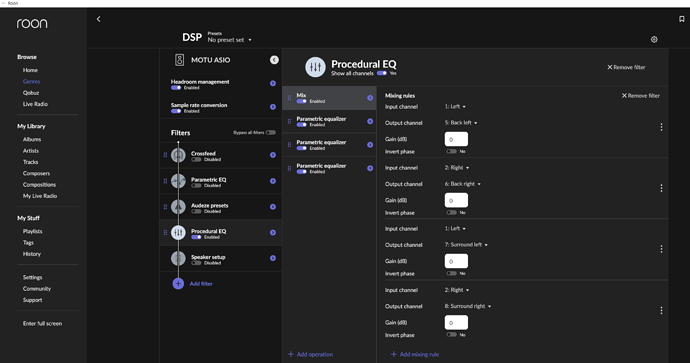Grab the Mix operation drag handle

[x=289, y=98]
